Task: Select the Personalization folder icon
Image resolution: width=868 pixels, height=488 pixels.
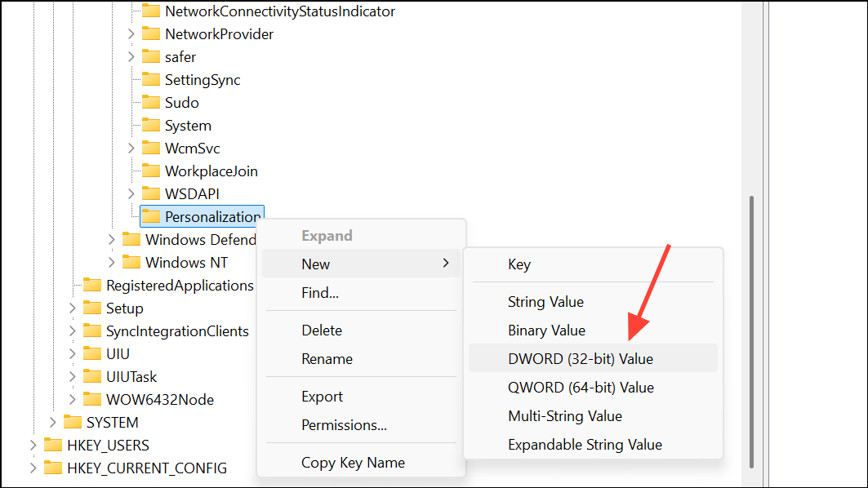Action: (150, 217)
